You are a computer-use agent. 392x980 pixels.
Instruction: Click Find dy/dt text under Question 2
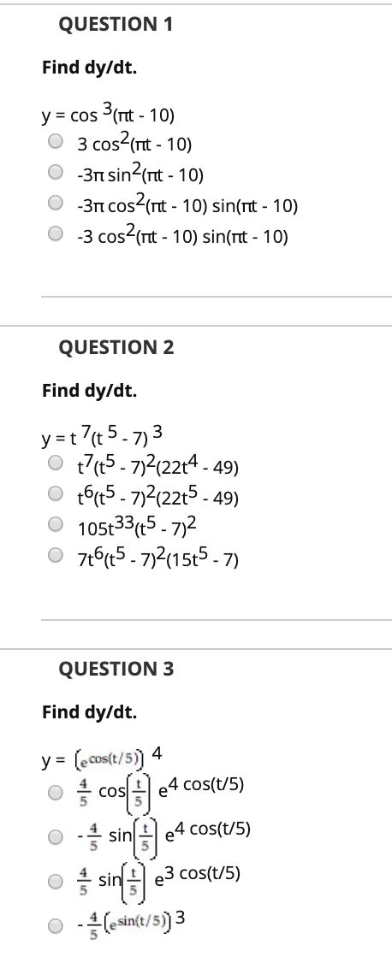(x=89, y=392)
